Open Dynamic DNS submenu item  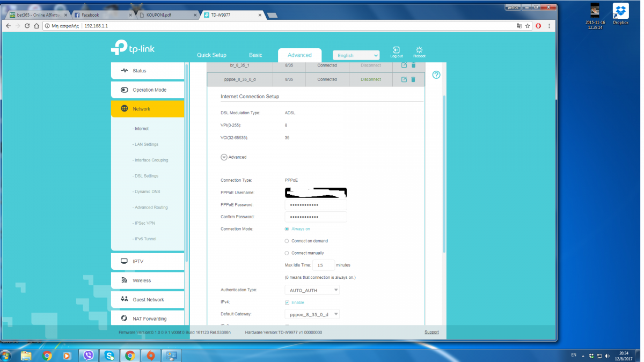click(146, 191)
